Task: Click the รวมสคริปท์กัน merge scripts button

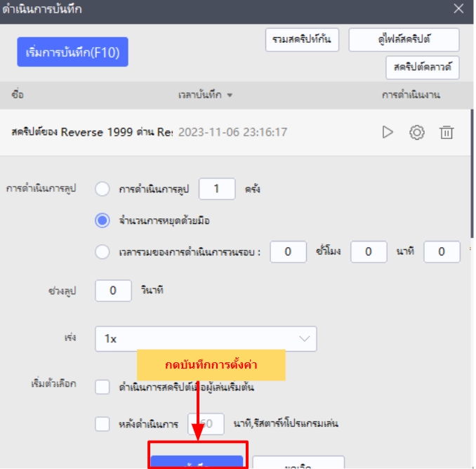Action: pos(302,40)
